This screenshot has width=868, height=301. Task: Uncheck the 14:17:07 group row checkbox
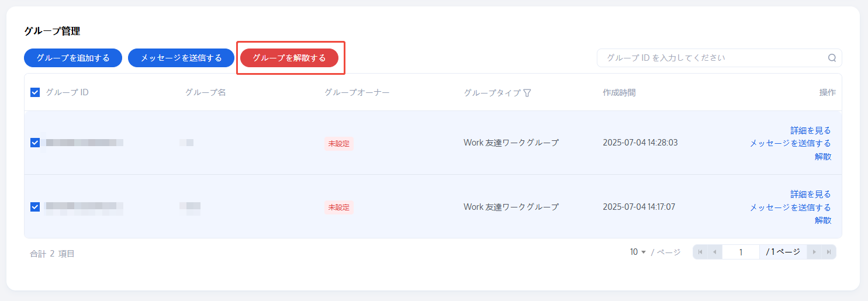tap(35, 206)
